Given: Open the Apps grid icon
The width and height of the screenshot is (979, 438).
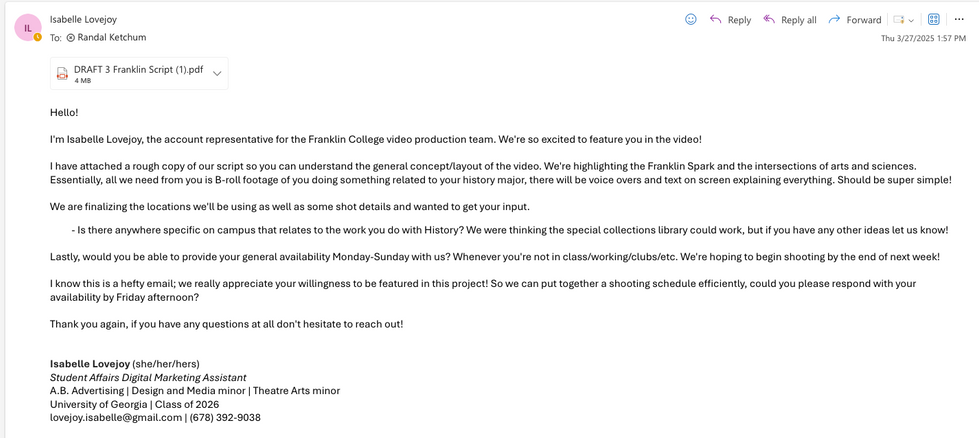Looking at the screenshot, I should pyautogui.click(x=934, y=19).
